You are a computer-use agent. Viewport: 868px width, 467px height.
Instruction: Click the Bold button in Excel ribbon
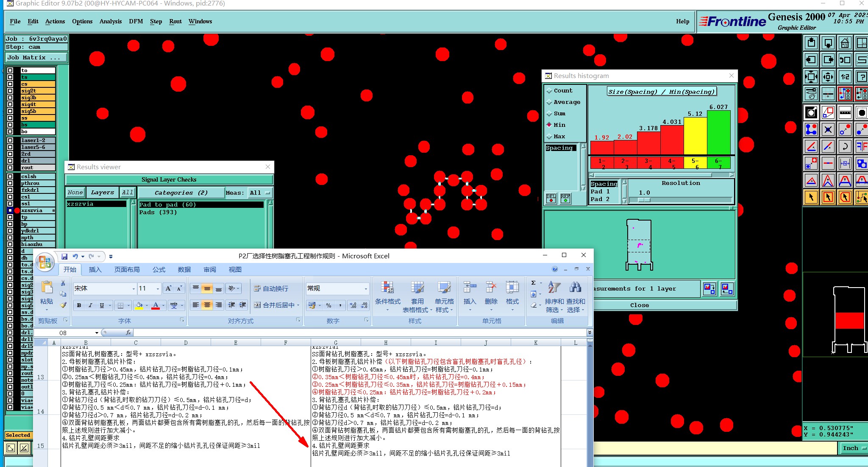pyautogui.click(x=79, y=305)
